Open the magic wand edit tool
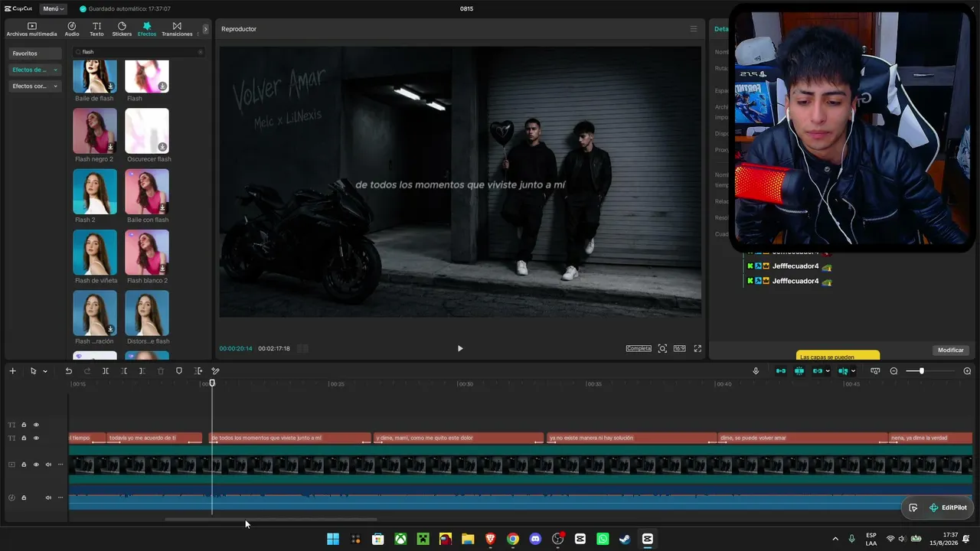 pos(216,371)
